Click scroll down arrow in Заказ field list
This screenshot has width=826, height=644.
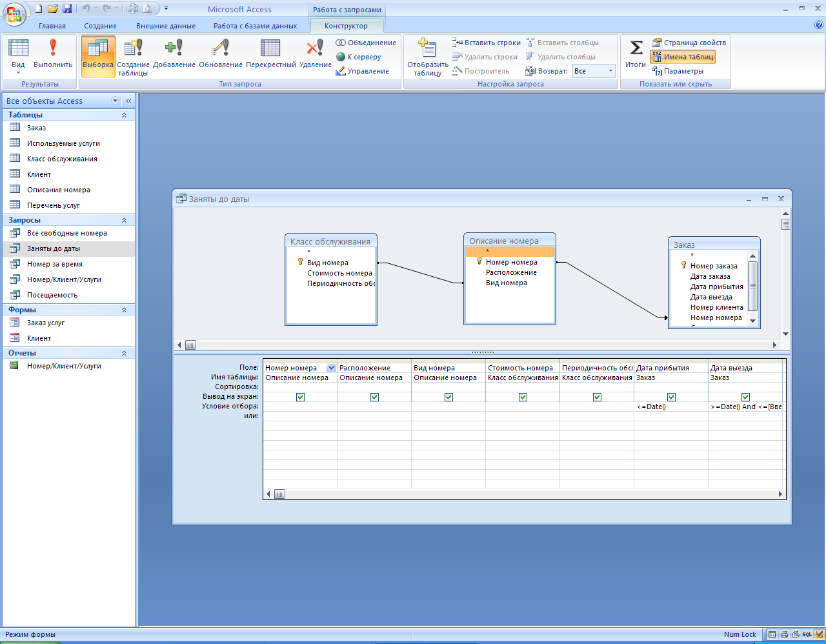tap(752, 321)
